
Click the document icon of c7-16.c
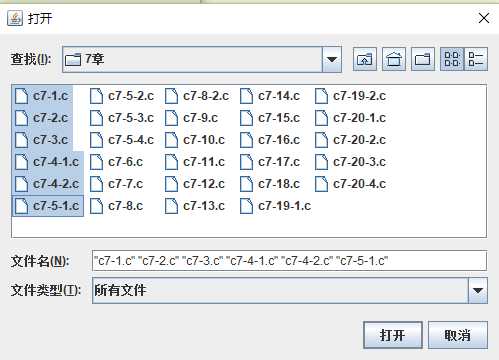point(247,140)
